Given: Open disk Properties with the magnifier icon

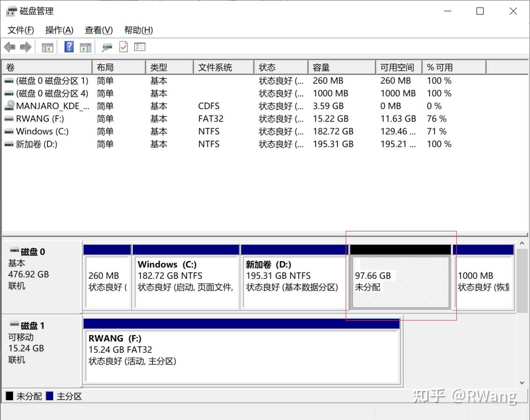Looking at the screenshot, I should click(x=106, y=46).
